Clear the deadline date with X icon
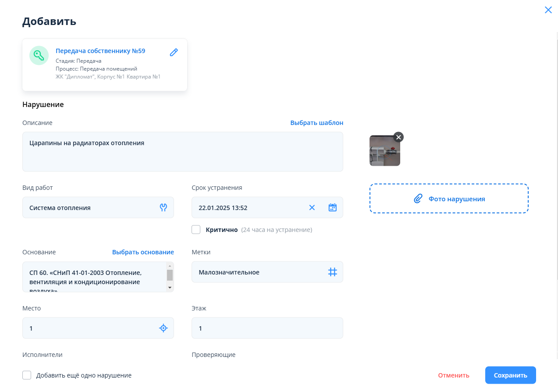 point(312,207)
